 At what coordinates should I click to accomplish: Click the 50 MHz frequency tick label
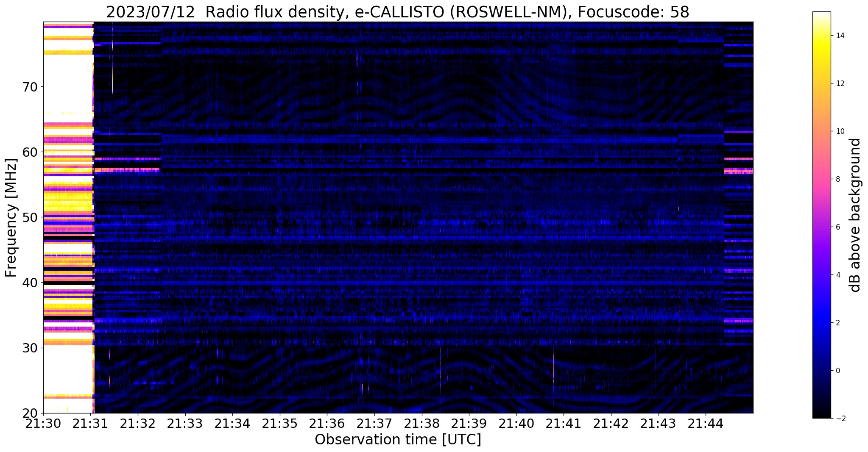tap(31, 217)
